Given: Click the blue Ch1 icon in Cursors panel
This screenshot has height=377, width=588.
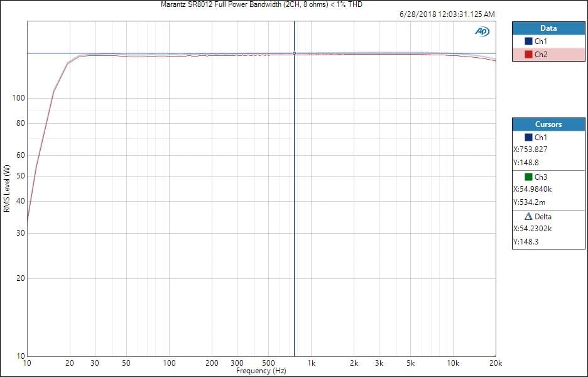Looking at the screenshot, I should click(x=528, y=138).
